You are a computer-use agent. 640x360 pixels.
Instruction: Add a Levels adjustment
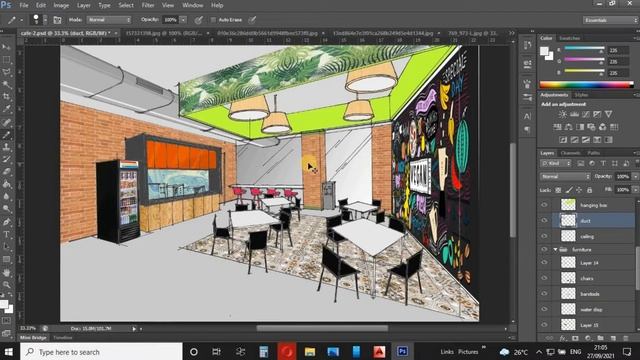[x=574, y=114]
